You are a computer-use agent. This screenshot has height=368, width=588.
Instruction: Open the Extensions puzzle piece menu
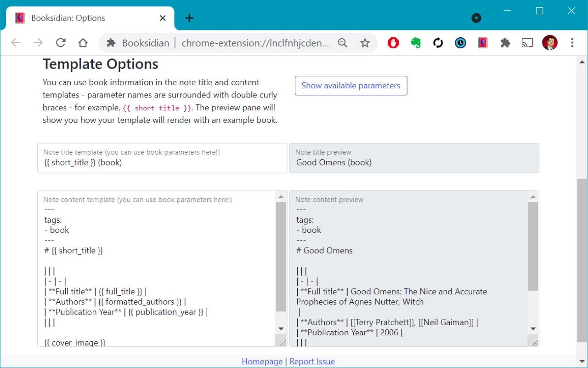pos(505,43)
